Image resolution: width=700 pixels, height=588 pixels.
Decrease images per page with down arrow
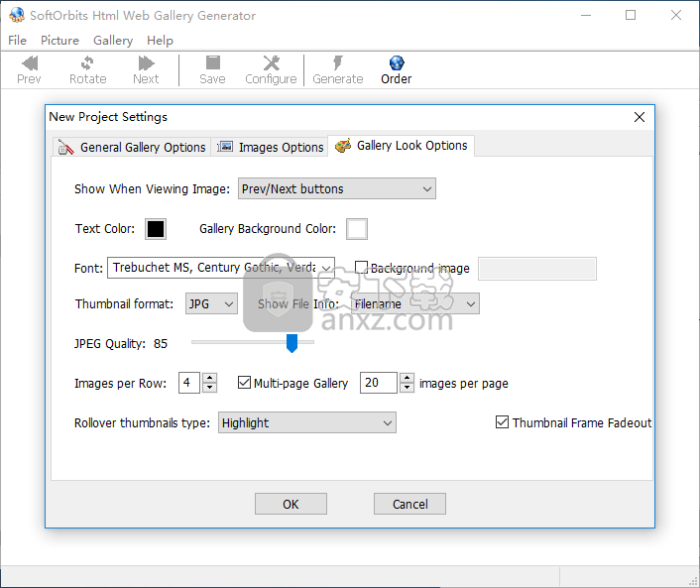pyautogui.click(x=407, y=388)
